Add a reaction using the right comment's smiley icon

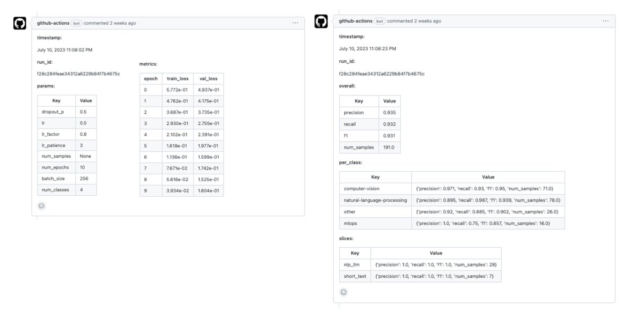343,292
